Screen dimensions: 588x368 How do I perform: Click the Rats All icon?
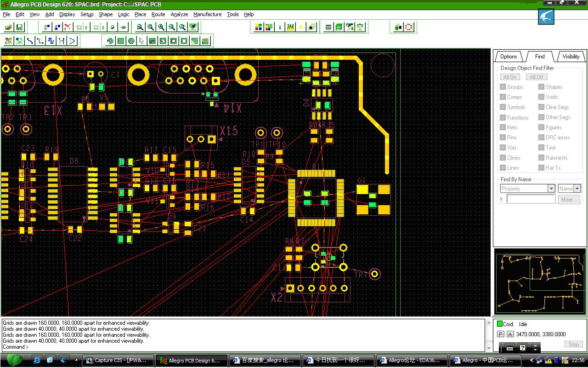click(19, 41)
